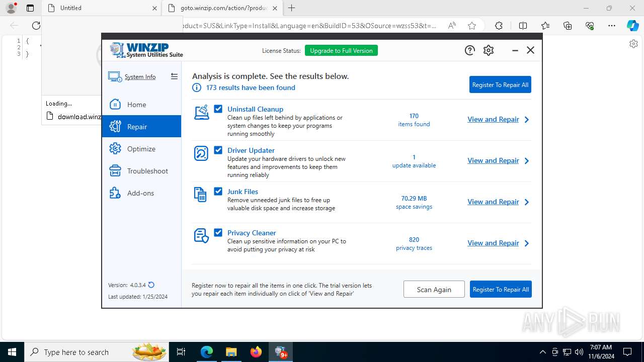Viewport: 644px width, 362px height.
Task: Toggle Edge split screen icon
Action: [523, 26]
